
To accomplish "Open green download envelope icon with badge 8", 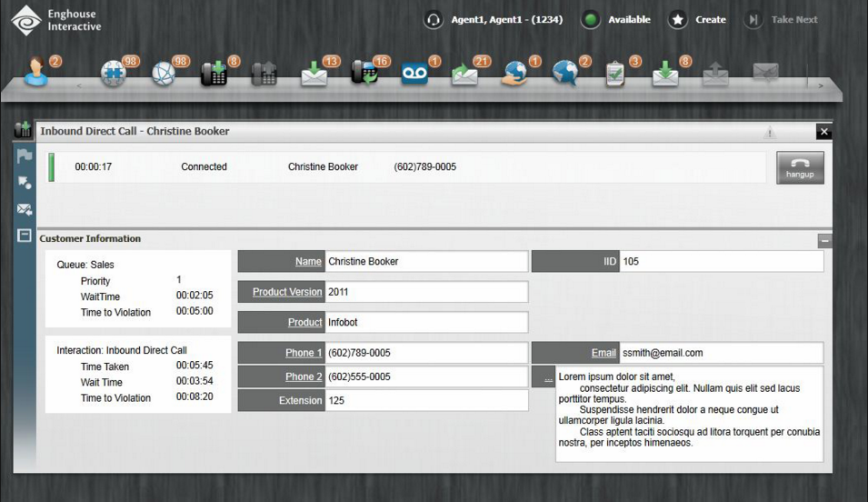I will (665, 74).
